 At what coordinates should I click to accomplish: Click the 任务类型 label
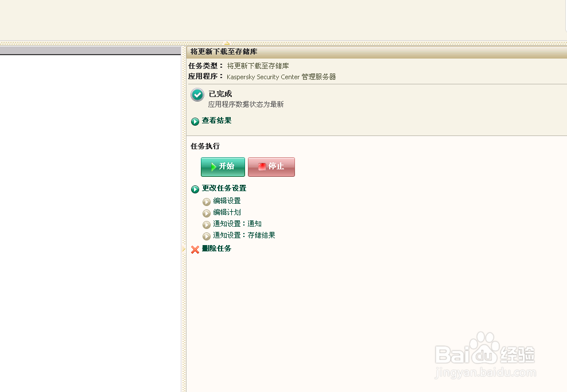tap(205, 66)
